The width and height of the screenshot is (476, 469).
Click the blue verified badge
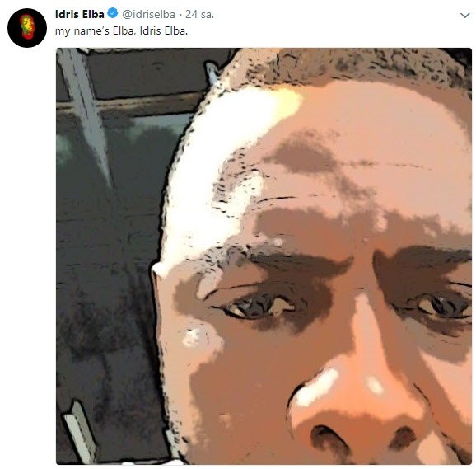(113, 14)
